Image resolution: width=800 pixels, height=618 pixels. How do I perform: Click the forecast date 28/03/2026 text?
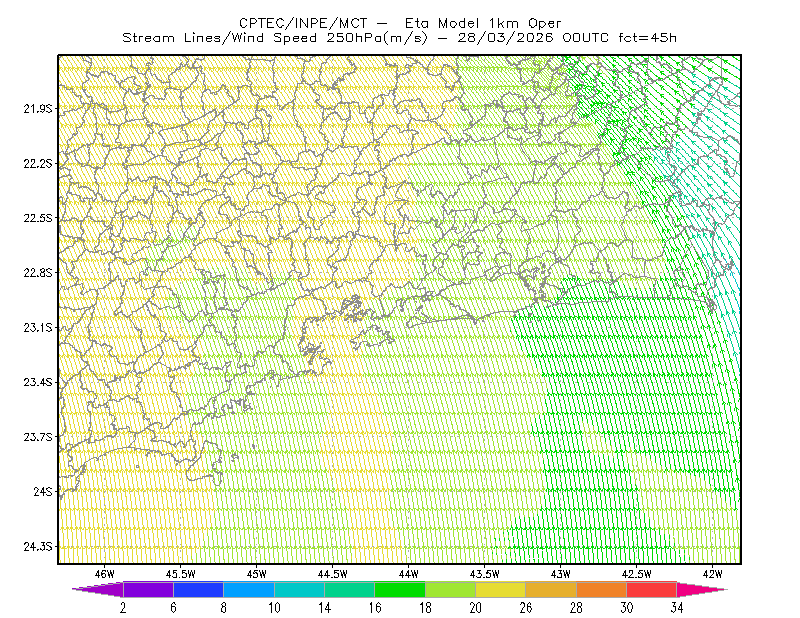(505, 38)
